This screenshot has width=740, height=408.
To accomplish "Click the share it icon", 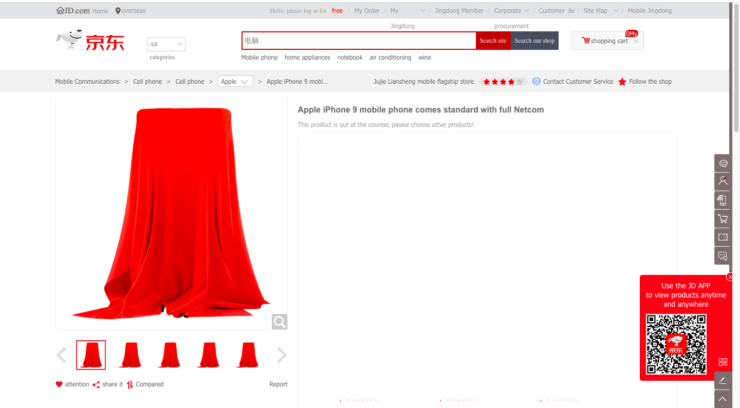I will (96, 384).
